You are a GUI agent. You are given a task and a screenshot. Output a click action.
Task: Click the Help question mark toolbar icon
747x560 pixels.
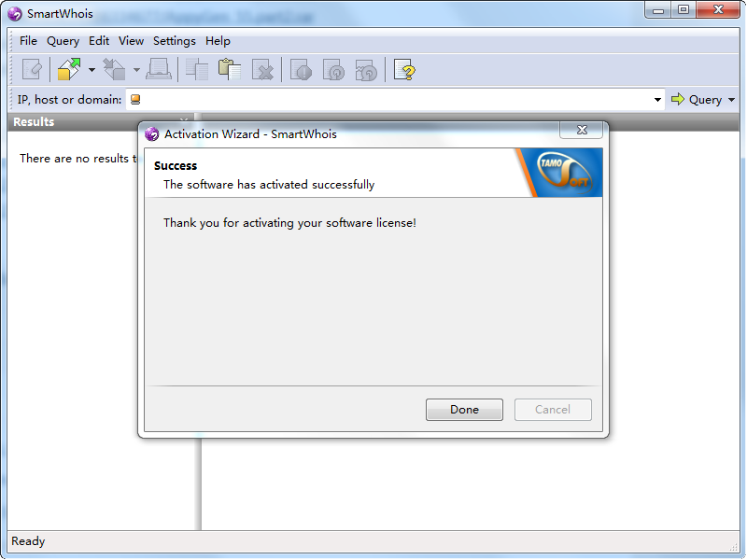click(404, 70)
